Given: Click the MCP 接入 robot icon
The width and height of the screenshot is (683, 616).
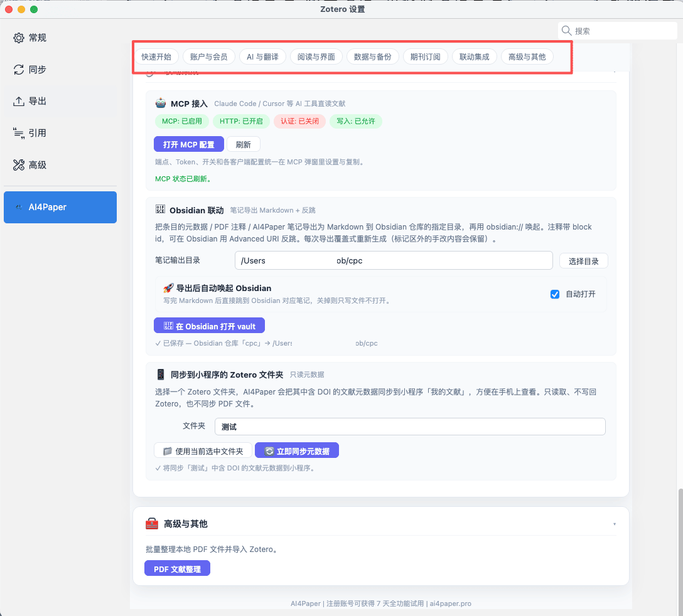Looking at the screenshot, I should 161,103.
